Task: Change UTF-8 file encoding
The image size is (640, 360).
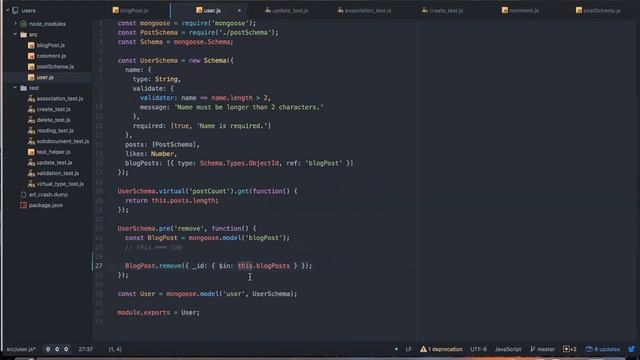Action: 478,349
